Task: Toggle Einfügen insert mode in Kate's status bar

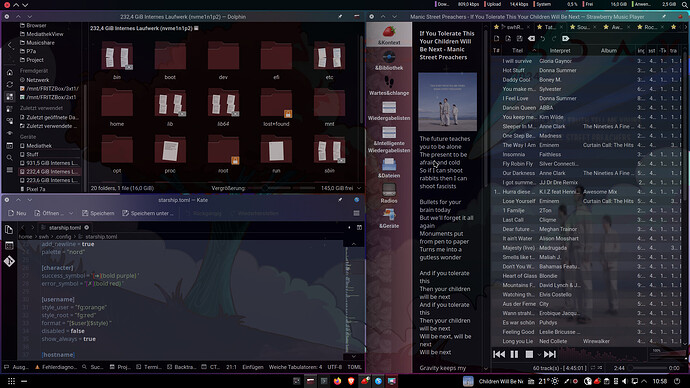Action: click(253, 367)
